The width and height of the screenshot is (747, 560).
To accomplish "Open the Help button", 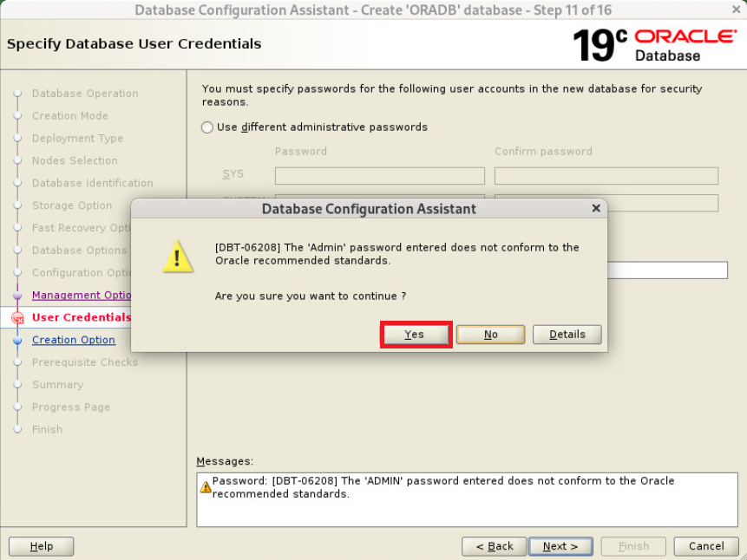I will (41, 546).
